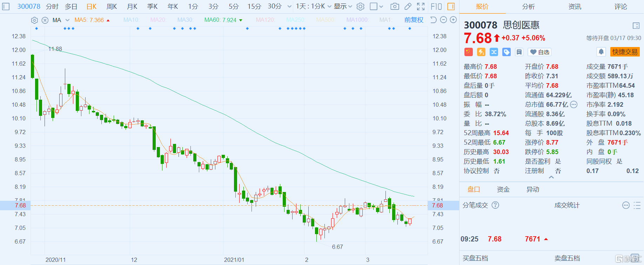Click the price alert bell icon
This screenshot has width=644, height=265.
tap(601, 52)
